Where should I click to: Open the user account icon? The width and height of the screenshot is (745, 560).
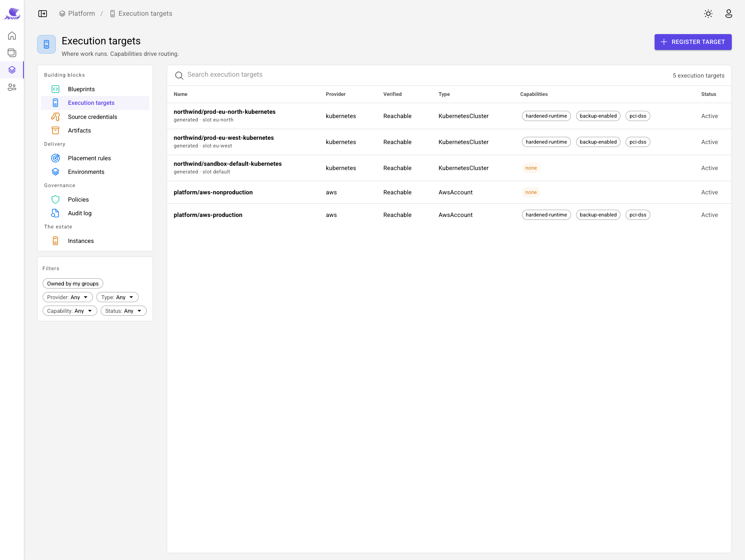pyautogui.click(x=729, y=14)
